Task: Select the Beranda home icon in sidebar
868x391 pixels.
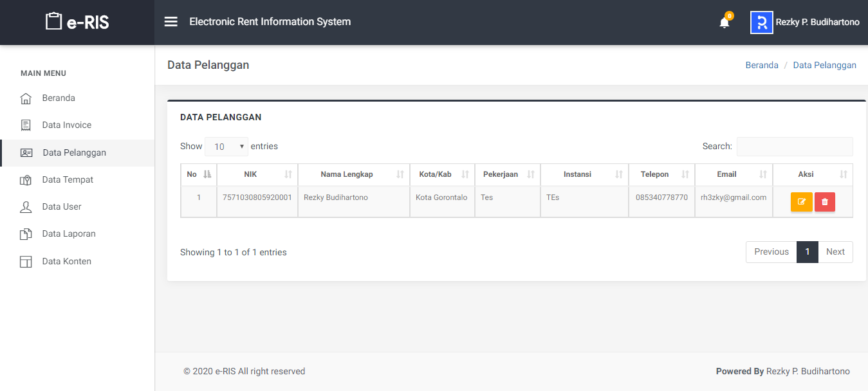Action: (26, 98)
